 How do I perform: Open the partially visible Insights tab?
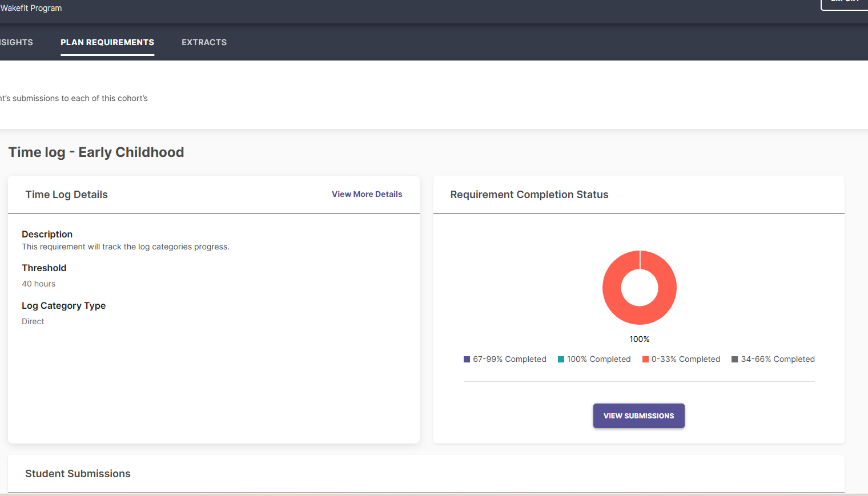(x=17, y=42)
